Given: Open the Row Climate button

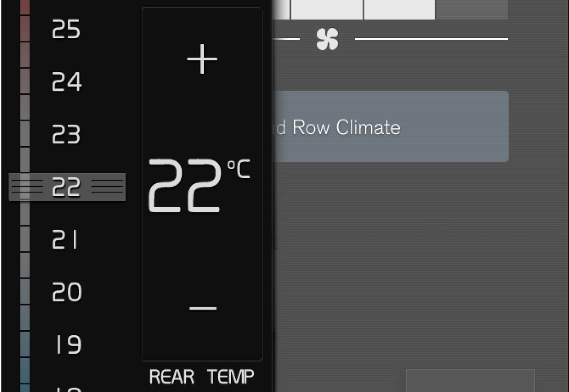Looking at the screenshot, I should click(x=391, y=127).
